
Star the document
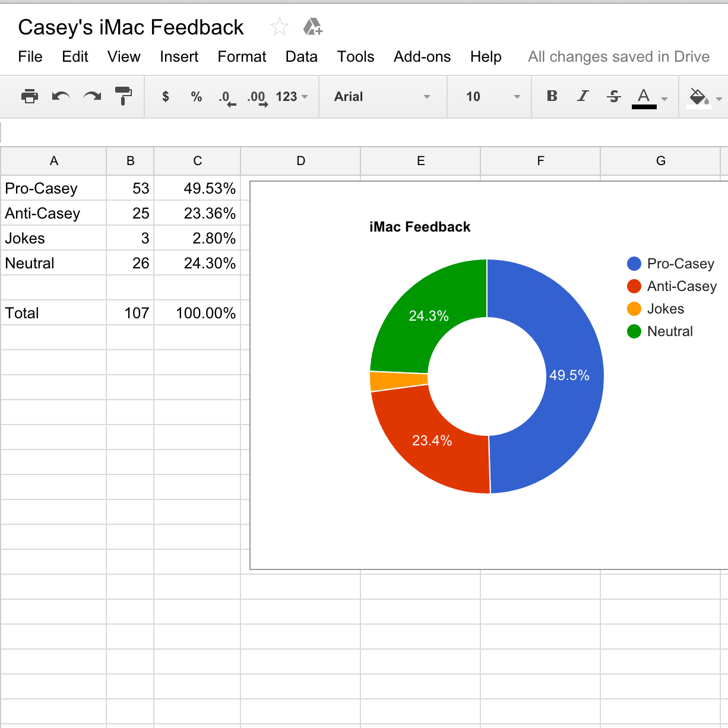280,27
